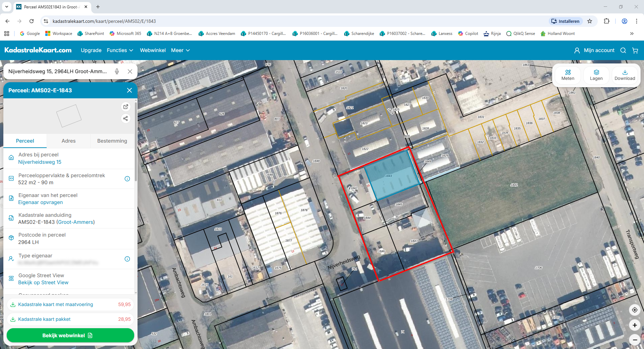Viewport: 644px width, 349px height.
Task: Center map on my location
Action: 634,310
